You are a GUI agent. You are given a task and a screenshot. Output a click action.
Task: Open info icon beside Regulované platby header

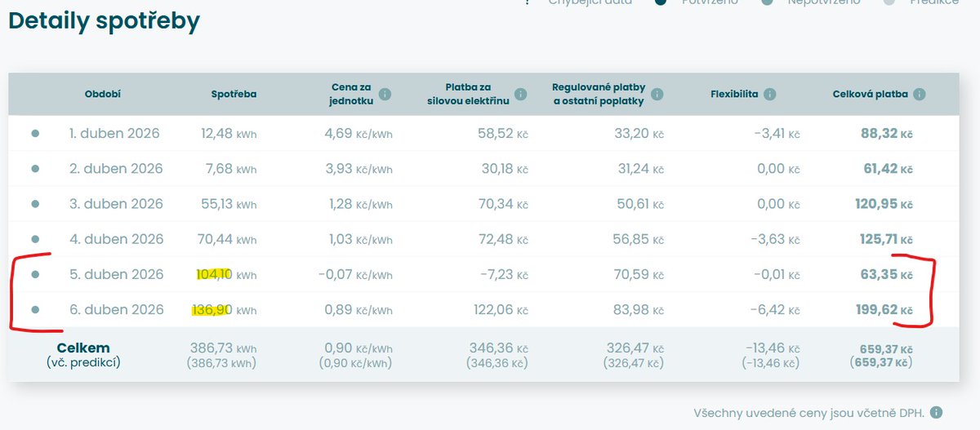tap(657, 94)
